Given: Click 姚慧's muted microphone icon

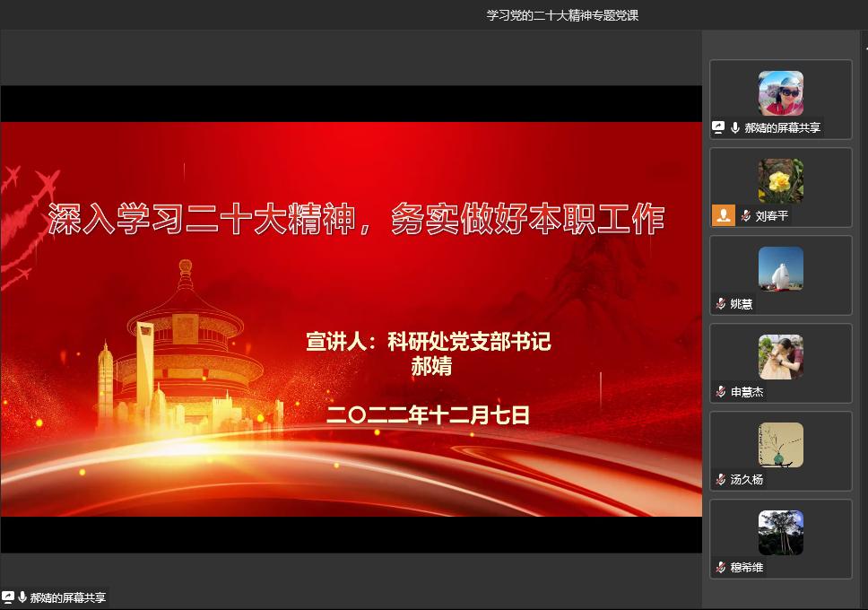Looking at the screenshot, I should 721,304.
